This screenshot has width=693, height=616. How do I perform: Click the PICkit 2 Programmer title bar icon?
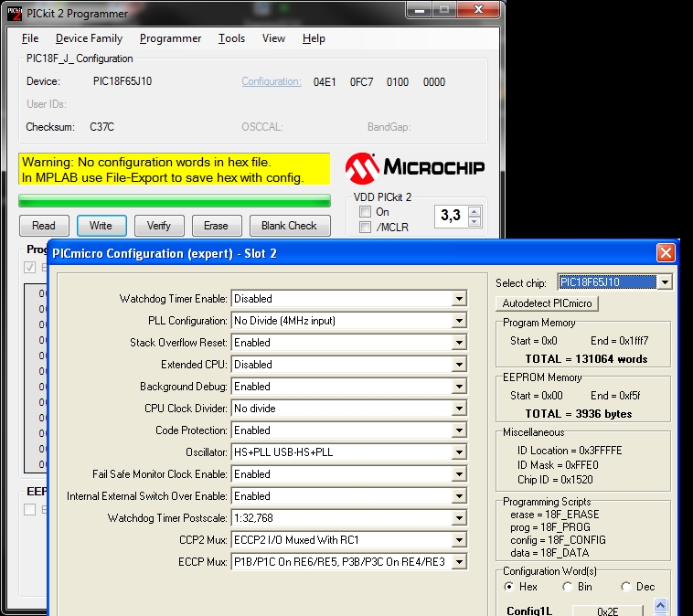(15, 14)
